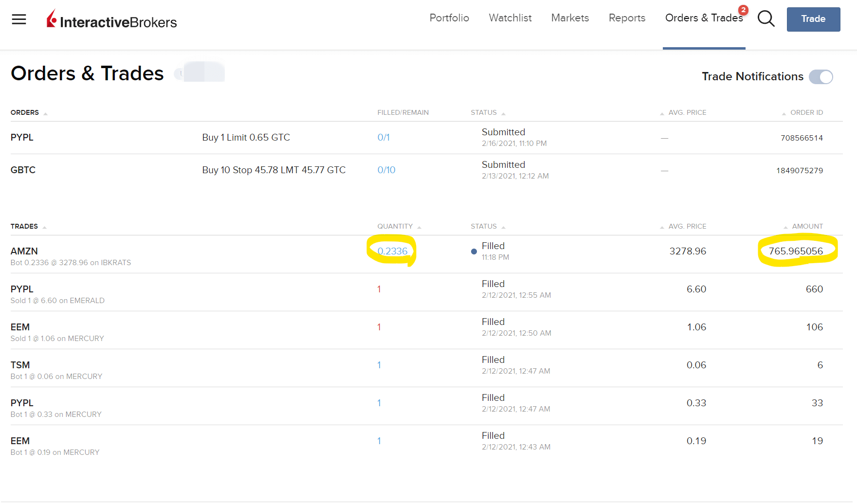Click the 0/1 filled link for PYPL

[383, 138]
